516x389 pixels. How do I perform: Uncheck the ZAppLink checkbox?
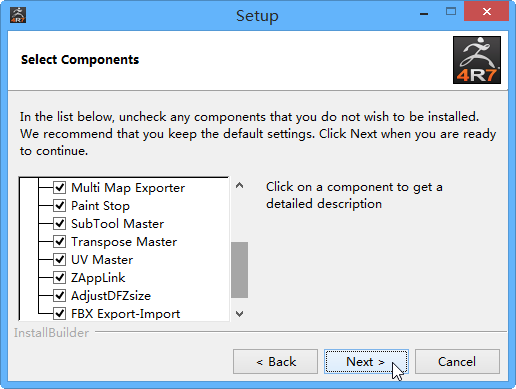pos(59,277)
